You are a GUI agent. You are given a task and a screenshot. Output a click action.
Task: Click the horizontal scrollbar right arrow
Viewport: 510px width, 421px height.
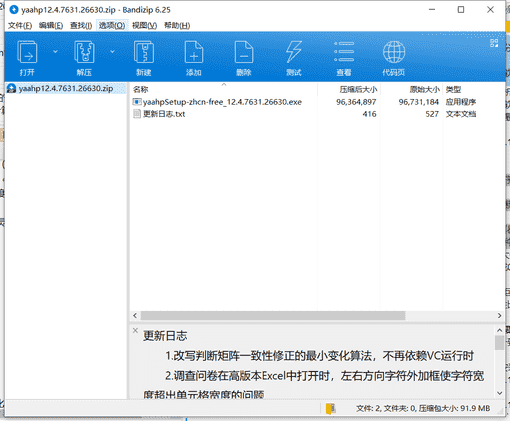tap(499, 315)
